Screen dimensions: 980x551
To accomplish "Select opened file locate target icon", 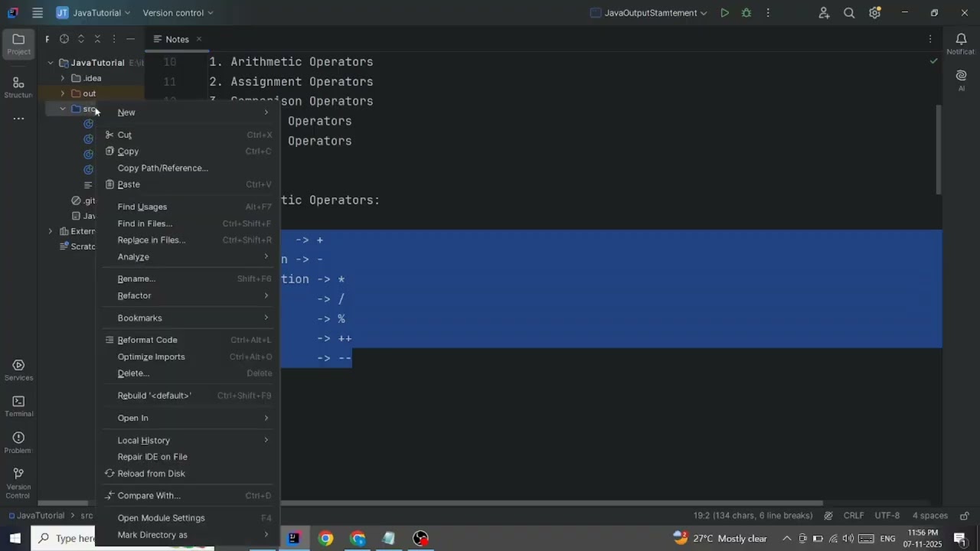I will [x=64, y=39].
